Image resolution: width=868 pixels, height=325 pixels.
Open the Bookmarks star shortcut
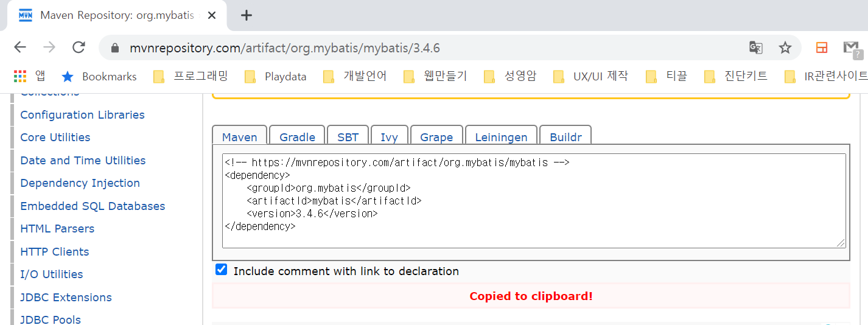(99, 76)
